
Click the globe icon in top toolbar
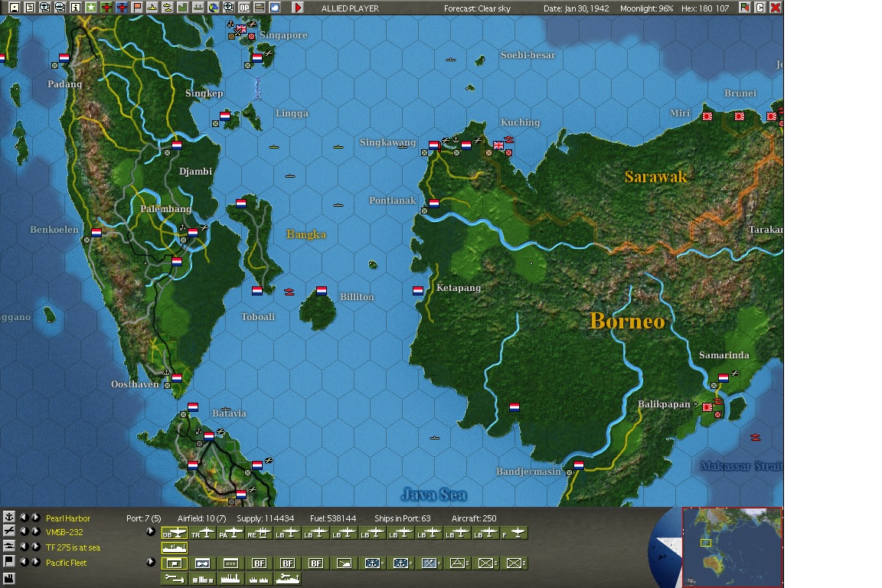click(x=213, y=8)
